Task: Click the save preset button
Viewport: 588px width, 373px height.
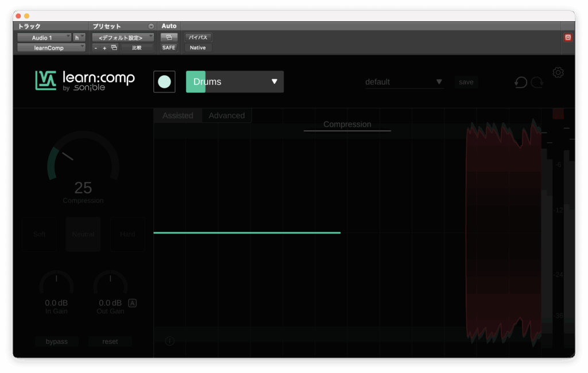Action: (x=466, y=82)
